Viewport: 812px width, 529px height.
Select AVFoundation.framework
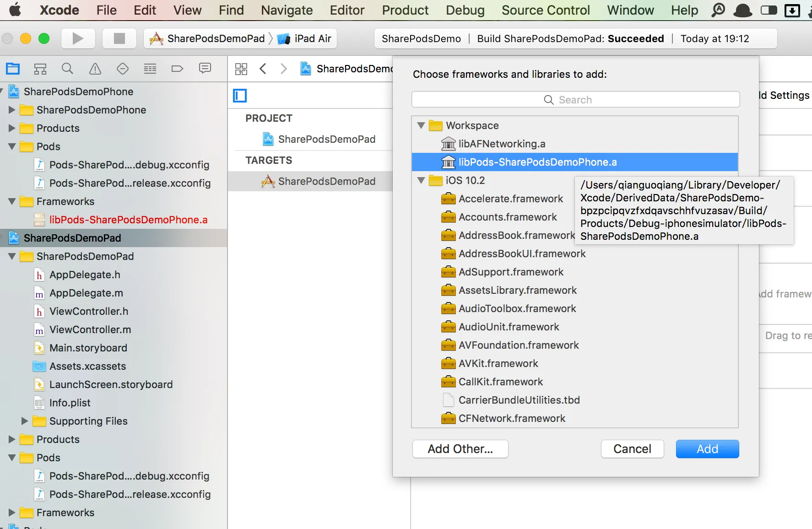pyautogui.click(x=575, y=345)
